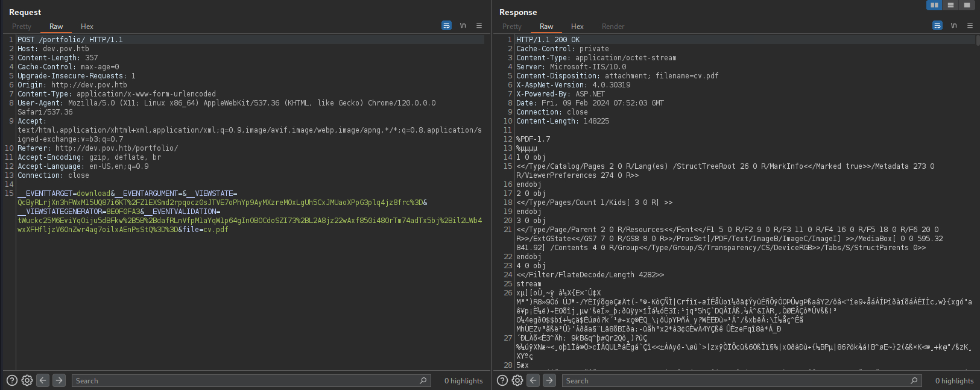Select the Raw tab in Request pane
This screenshot has width=980, height=390.
(x=56, y=27)
